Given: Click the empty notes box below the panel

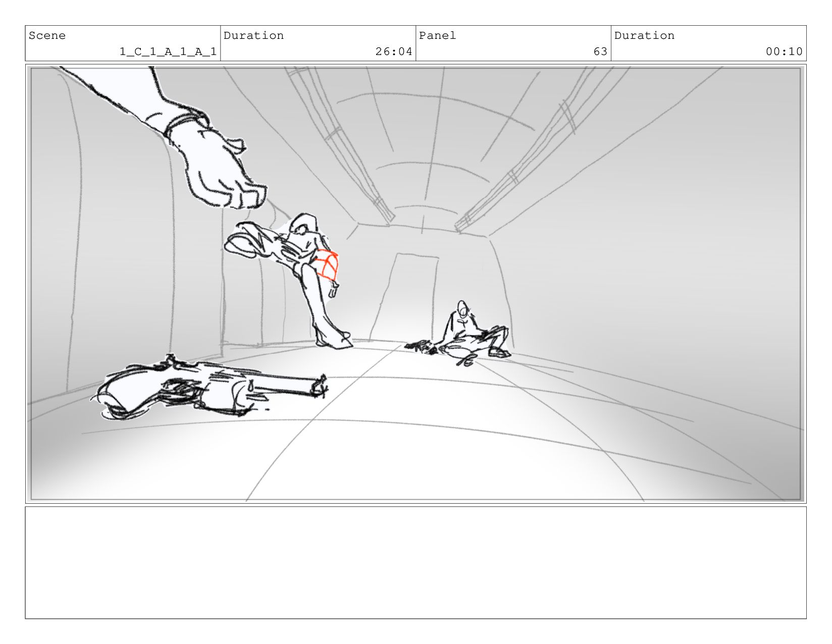Looking at the screenshot, I should (x=415, y=563).
